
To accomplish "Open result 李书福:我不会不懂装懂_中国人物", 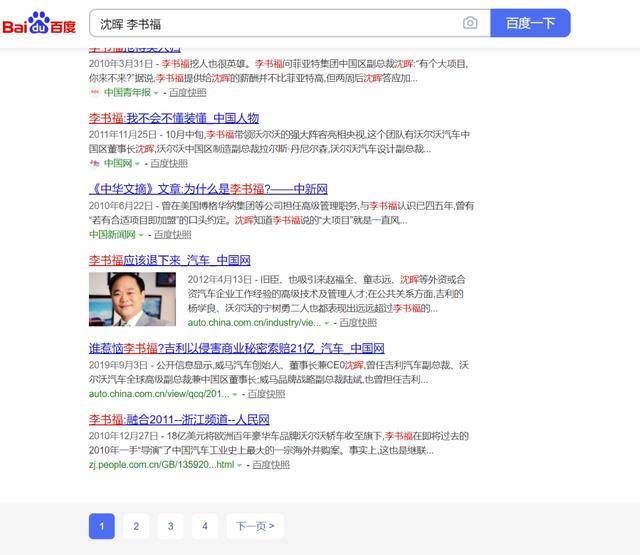I will [174, 118].
